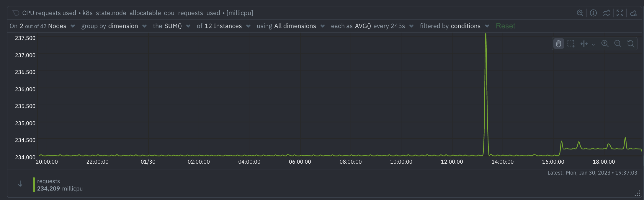Open the Nodes selector dropdown
644x200 pixels.
(43, 26)
